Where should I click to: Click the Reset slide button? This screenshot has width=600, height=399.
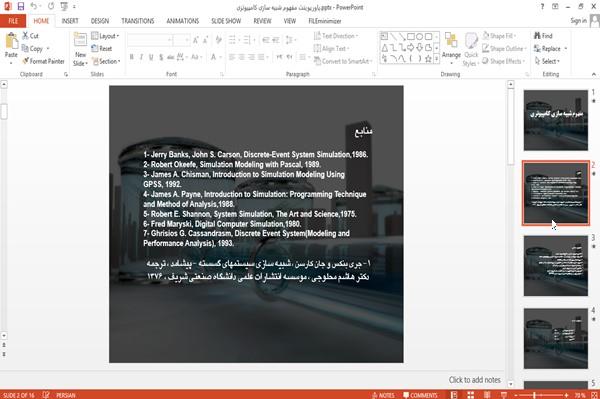click(x=102, y=49)
